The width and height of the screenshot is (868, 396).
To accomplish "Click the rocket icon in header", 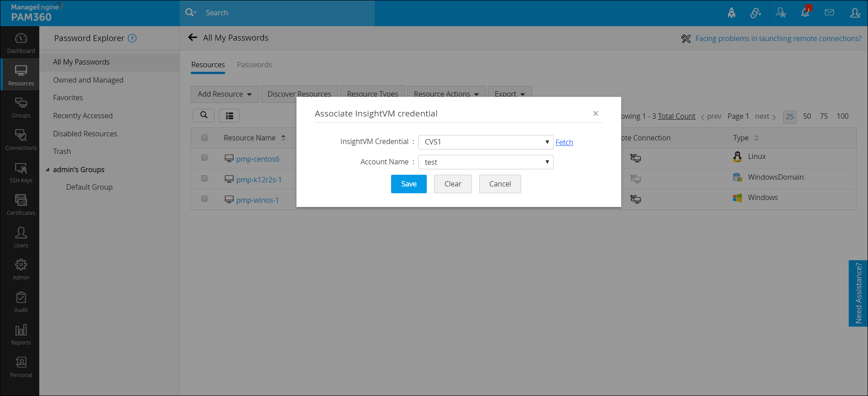I will [x=732, y=13].
